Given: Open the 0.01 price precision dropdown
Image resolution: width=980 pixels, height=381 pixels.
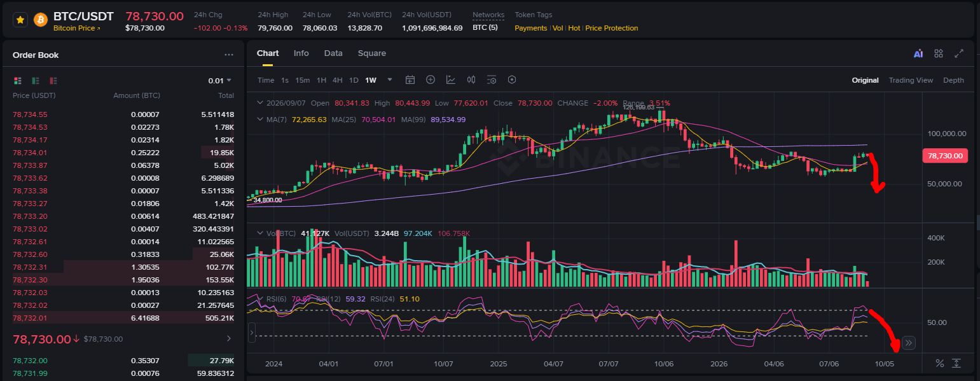Looking at the screenshot, I should pyautogui.click(x=220, y=81).
